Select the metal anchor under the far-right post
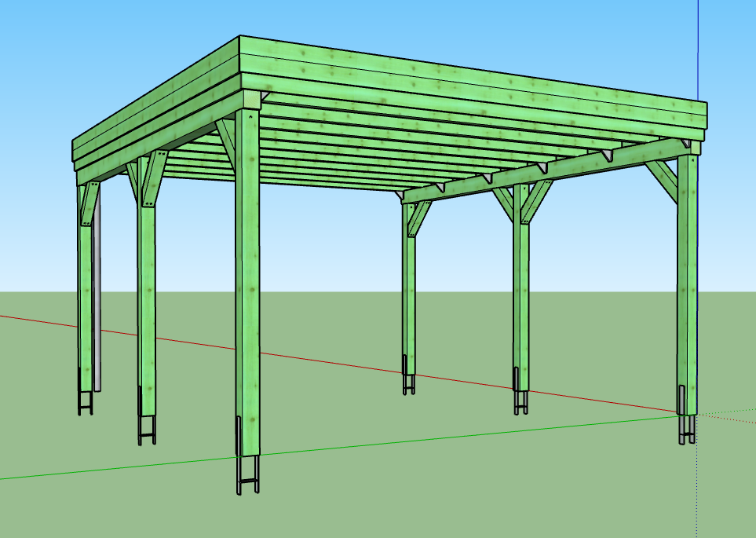Viewport: 756px width, 538px height. click(687, 430)
